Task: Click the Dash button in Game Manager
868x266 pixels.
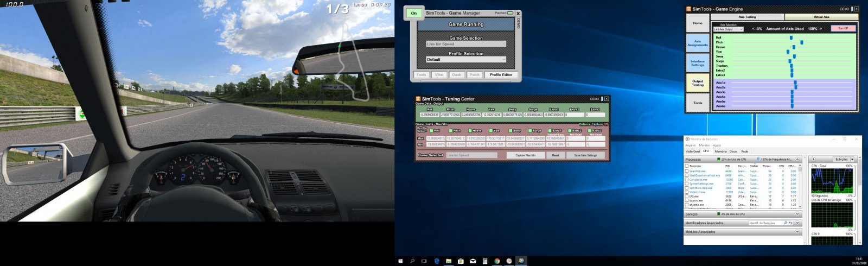Action: pos(457,75)
